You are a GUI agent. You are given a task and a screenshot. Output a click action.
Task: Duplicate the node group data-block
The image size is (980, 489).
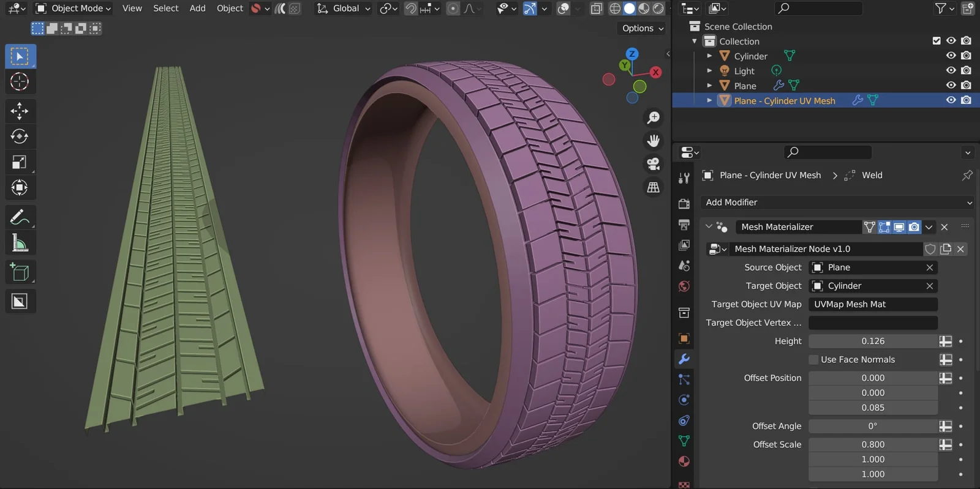click(946, 249)
